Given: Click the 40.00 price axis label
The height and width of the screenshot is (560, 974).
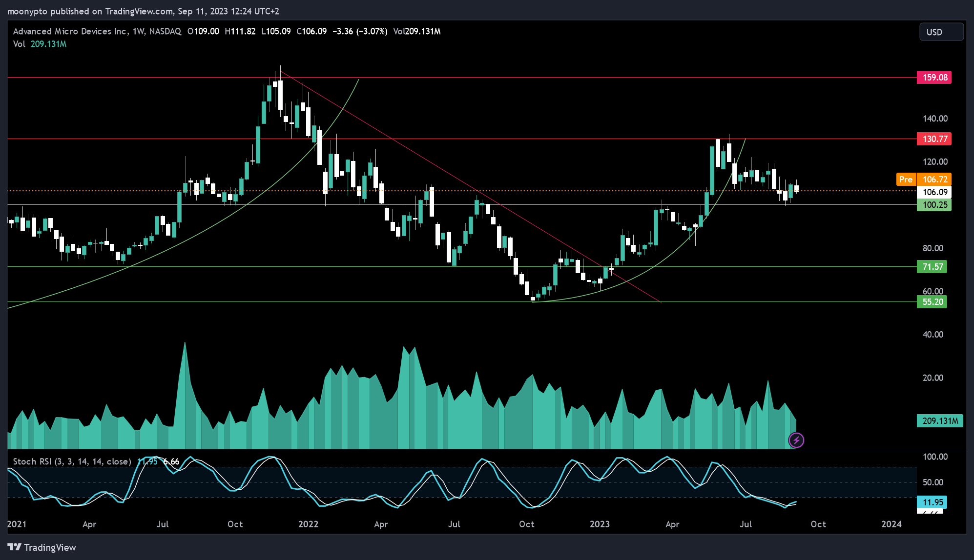Looking at the screenshot, I should [x=933, y=335].
